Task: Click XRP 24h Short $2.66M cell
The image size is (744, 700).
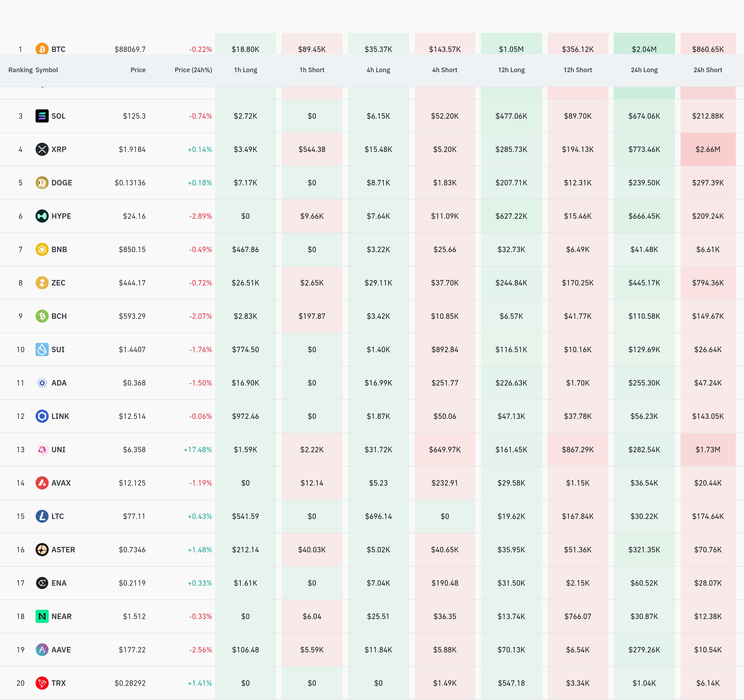Action: [x=707, y=149]
